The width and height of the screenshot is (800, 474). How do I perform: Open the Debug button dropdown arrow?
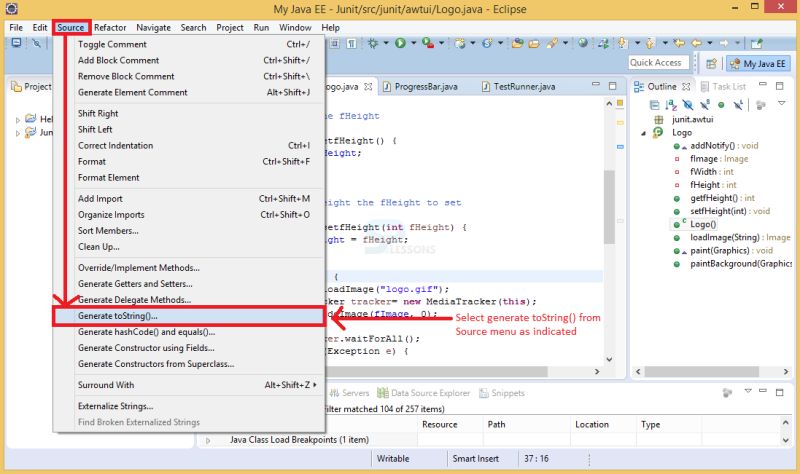click(386, 43)
